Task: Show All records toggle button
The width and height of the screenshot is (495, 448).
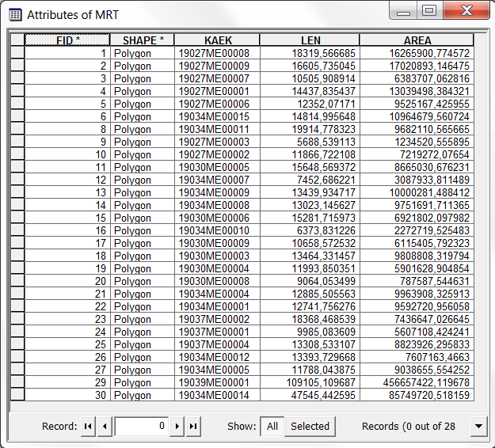Action: (272, 426)
